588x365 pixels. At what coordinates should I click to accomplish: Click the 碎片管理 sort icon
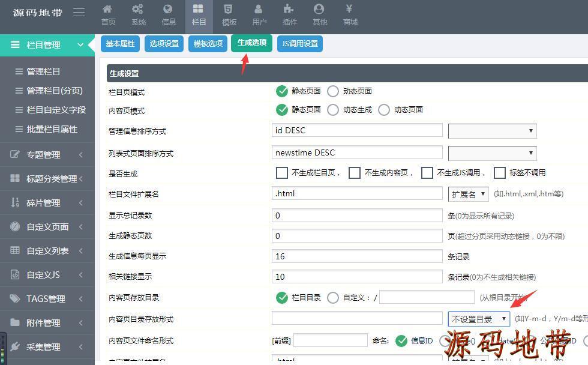(15, 202)
